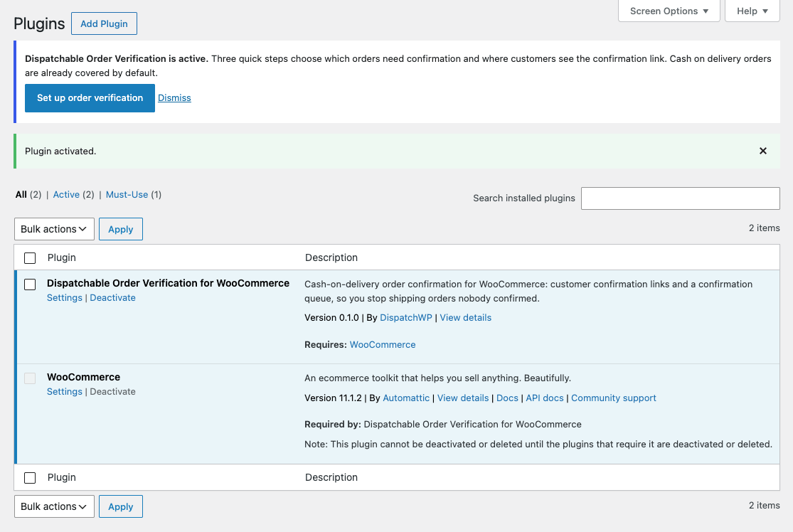The image size is (793, 532).
Task: Deactivate Dispatchable Order Verification plugin
Action: click(x=113, y=298)
